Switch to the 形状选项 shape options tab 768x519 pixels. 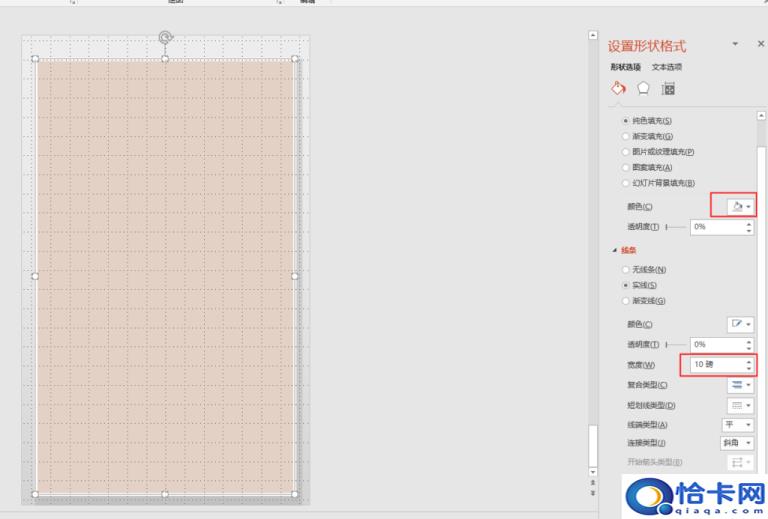point(626,67)
